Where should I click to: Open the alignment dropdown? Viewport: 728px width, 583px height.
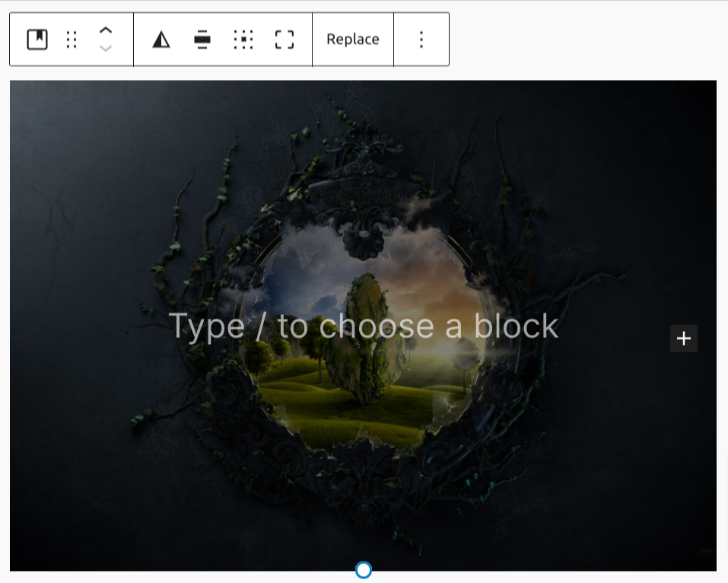pyautogui.click(x=202, y=40)
